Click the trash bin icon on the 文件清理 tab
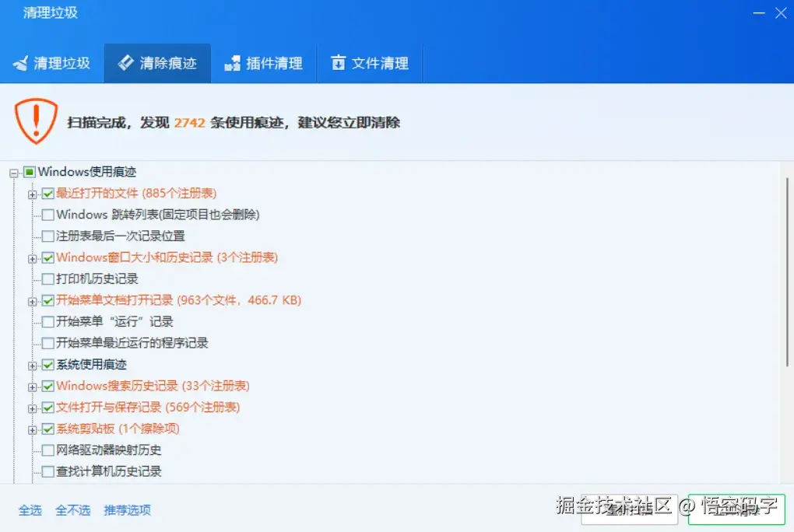Image resolution: width=794 pixels, height=532 pixels. click(339, 64)
